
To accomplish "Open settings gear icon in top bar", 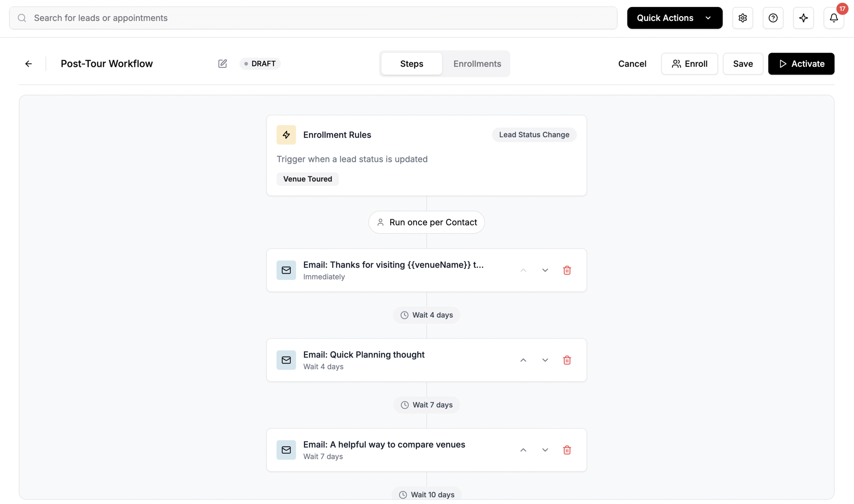I will pos(742,18).
